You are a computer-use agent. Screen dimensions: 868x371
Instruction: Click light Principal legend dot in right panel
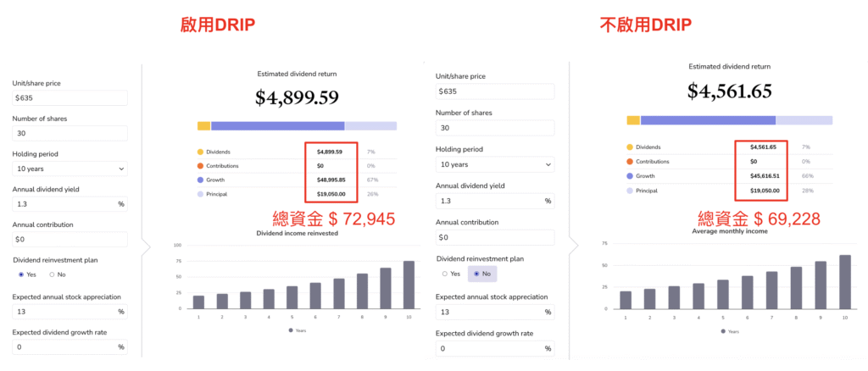[x=631, y=190]
